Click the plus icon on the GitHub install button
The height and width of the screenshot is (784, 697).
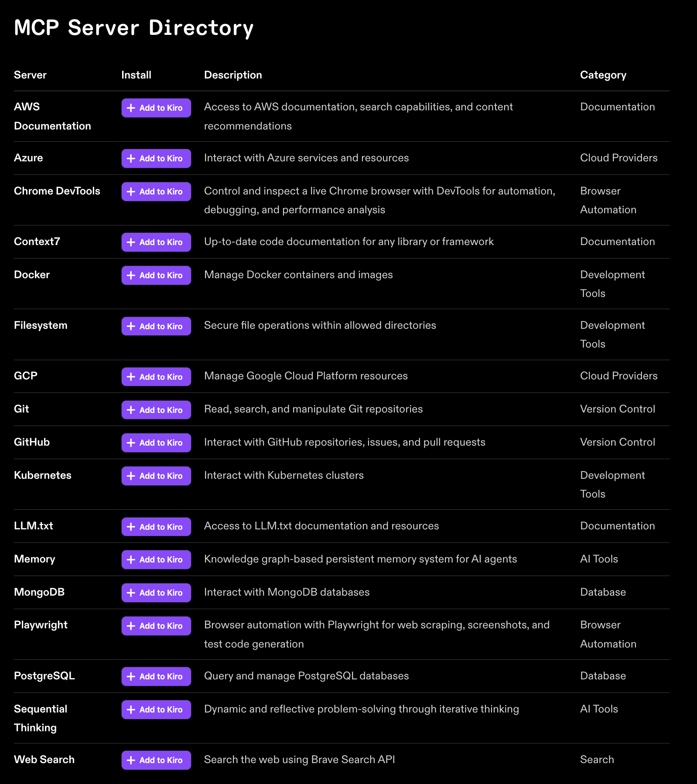[x=132, y=443]
